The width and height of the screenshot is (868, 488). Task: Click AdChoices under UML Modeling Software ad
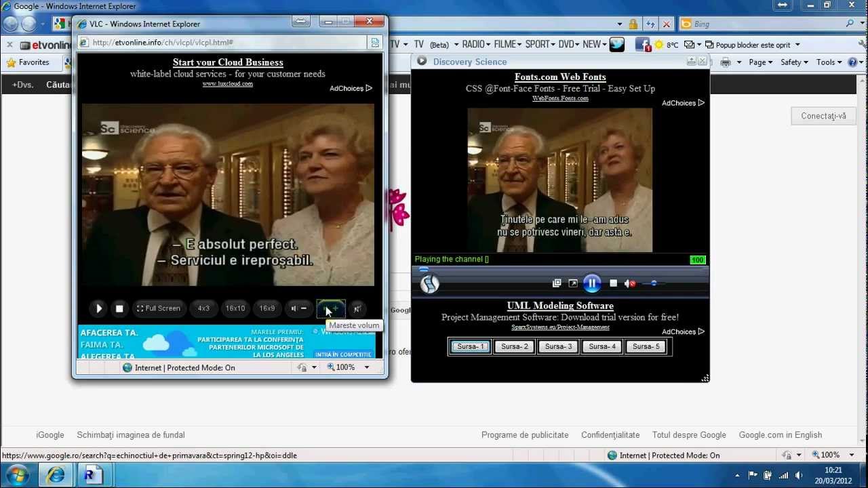(683, 331)
